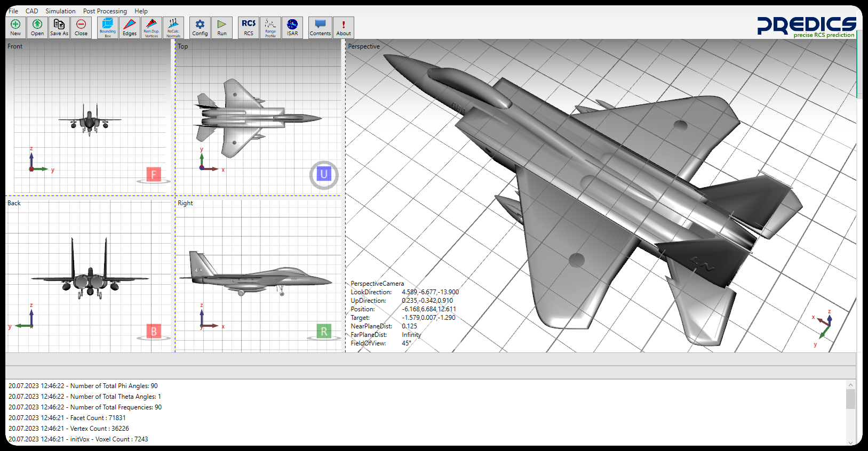Click the aircraft model in the Front viewport
Image resolution: width=868 pixels, height=451 pixels.
click(90, 119)
